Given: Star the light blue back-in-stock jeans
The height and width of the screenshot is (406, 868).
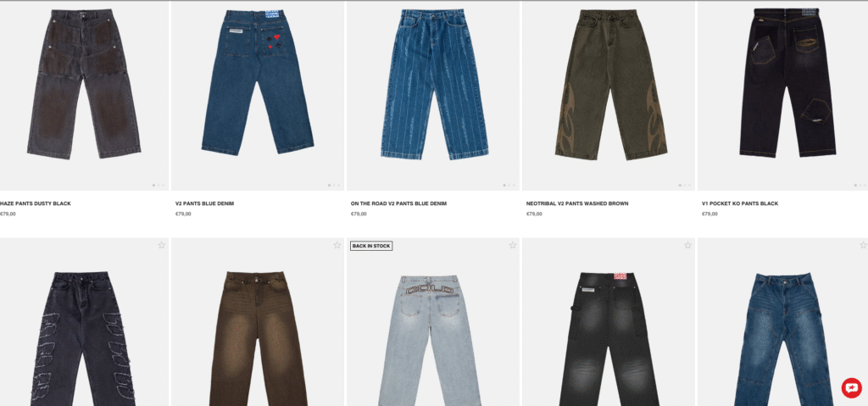Looking at the screenshot, I should click(x=513, y=245).
